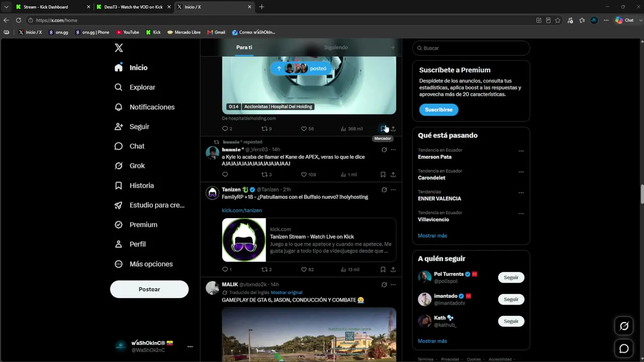Follow imantado with Seguir button
644x362 pixels.
pos(511,299)
